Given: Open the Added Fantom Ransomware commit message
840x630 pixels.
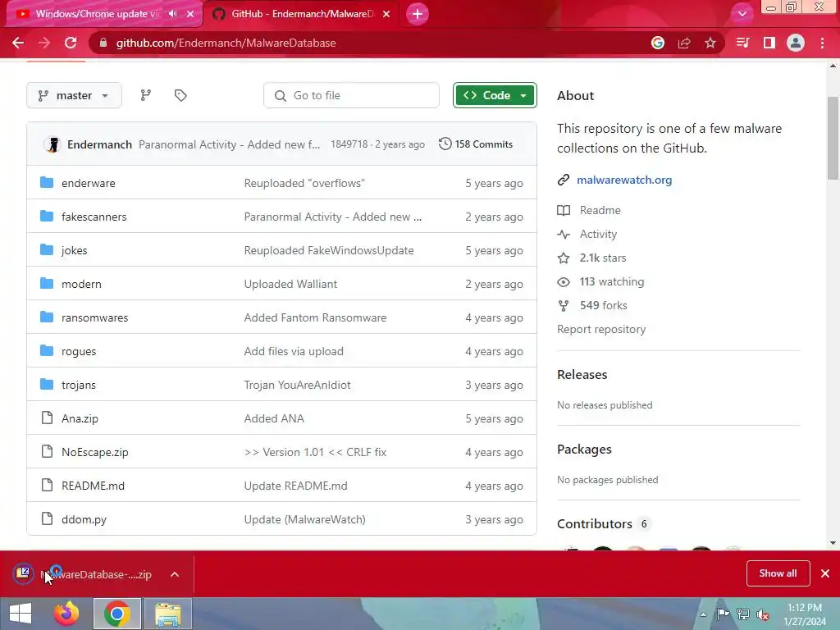Looking at the screenshot, I should pyautogui.click(x=315, y=317).
